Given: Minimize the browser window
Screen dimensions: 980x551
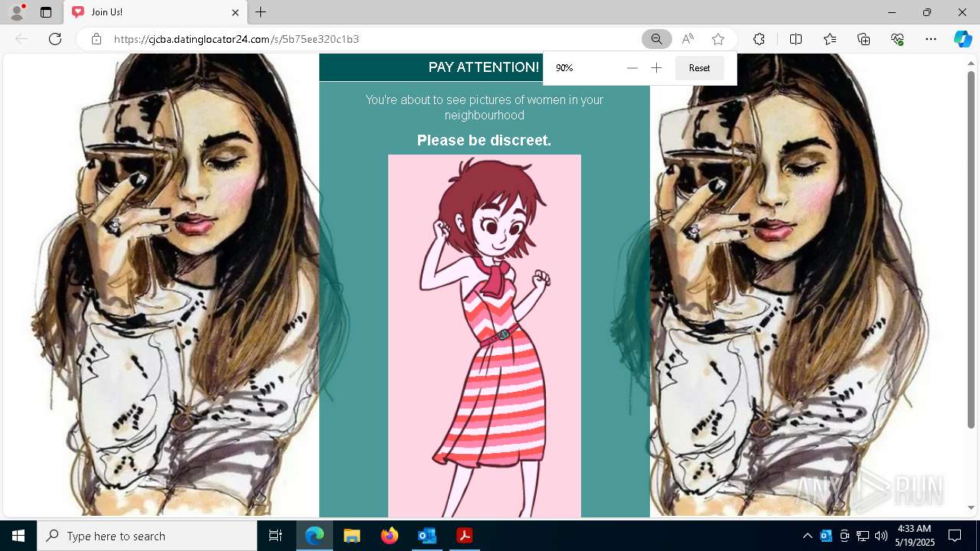Looking at the screenshot, I should point(892,12).
